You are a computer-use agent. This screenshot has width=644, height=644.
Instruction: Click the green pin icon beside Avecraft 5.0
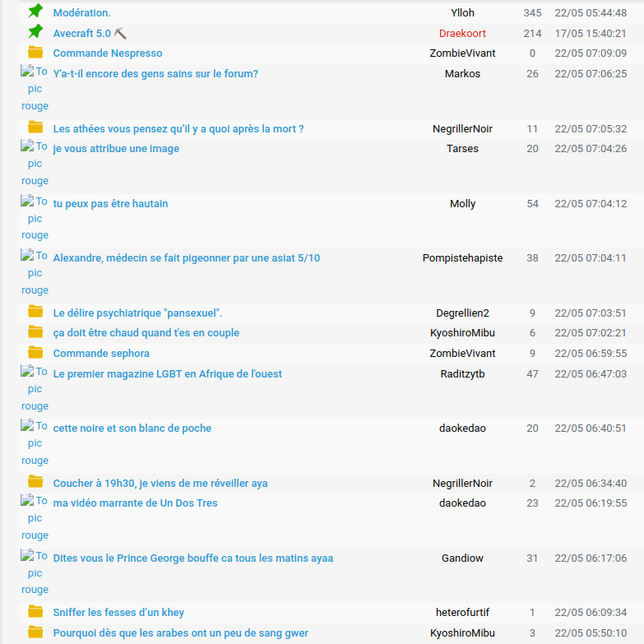[35, 32]
